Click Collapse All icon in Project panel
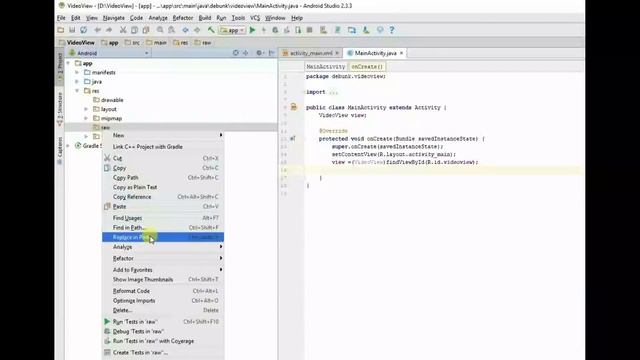This screenshot has width=640, height=360. 246,53
